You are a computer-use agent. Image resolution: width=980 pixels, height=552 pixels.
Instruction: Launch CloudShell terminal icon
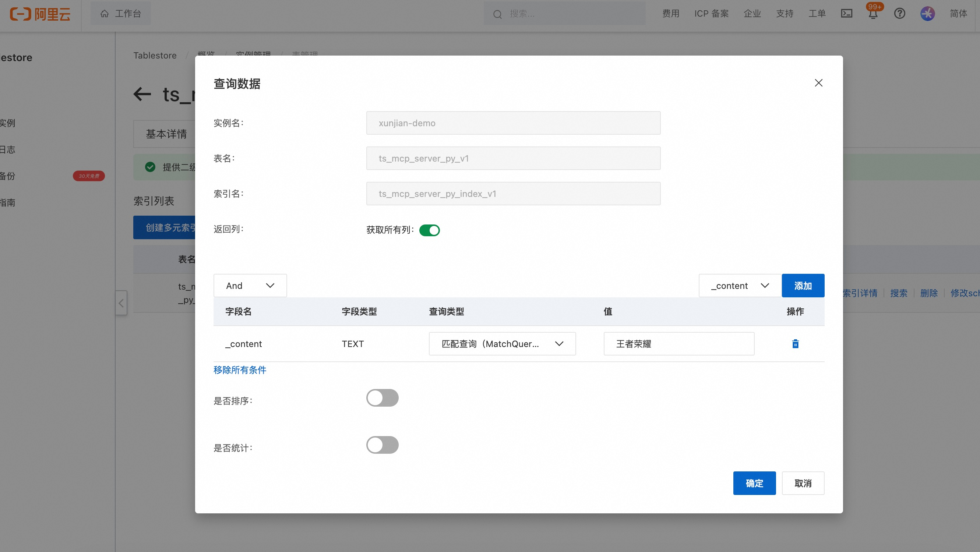846,13
